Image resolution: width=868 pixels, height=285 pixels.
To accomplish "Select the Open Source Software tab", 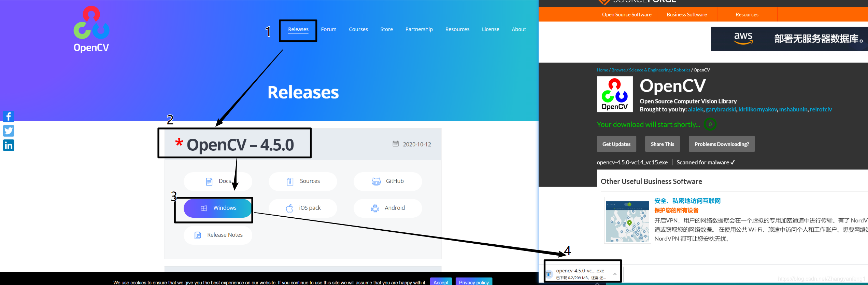I will pyautogui.click(x=627, y=14).
